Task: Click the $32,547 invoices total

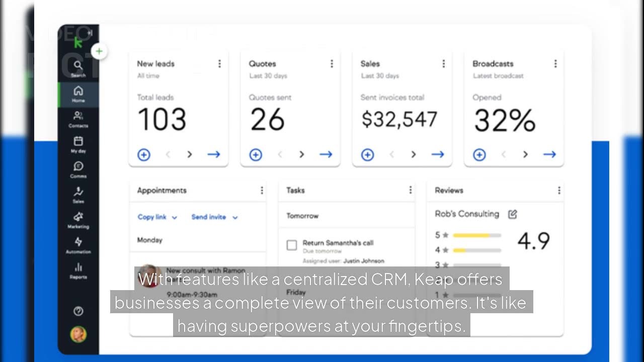Action: pyautogui.click(x=399, y=119)
